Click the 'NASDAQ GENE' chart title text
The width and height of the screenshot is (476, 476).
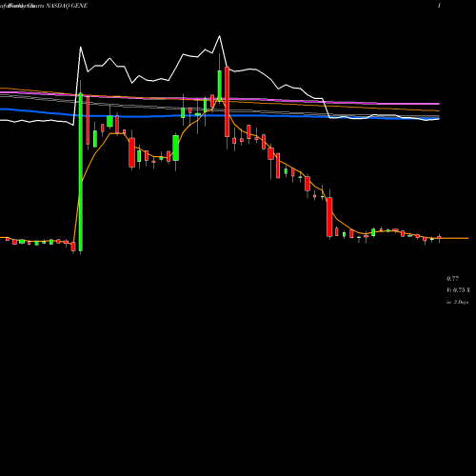pyautogui.click(x=67, y=6)
